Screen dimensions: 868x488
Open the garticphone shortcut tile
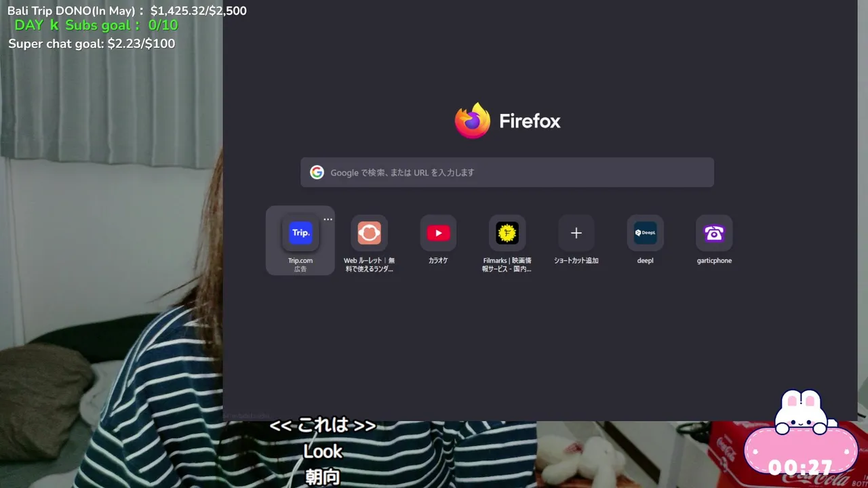click(x=714, y=233)
